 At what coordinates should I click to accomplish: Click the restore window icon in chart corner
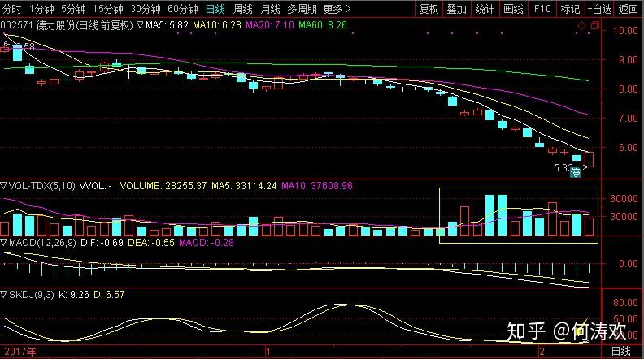[595, 26]
